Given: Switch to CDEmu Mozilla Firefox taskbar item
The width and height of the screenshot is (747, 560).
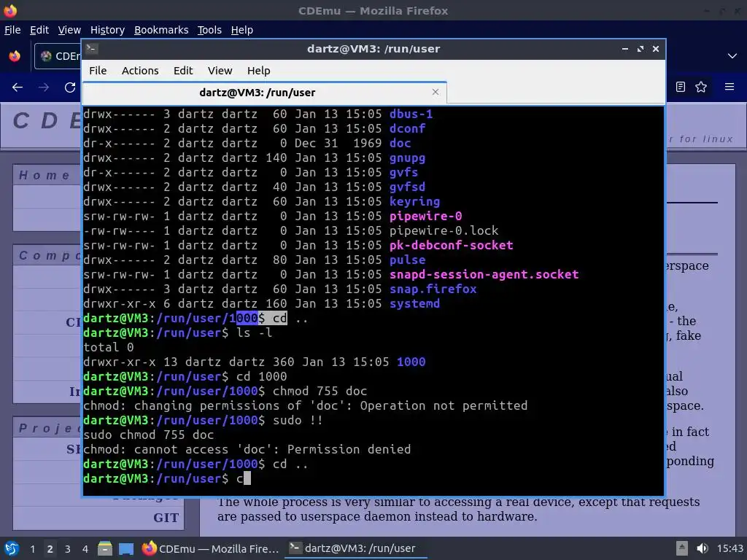Looking at the screenshot, I should point(210,548).
